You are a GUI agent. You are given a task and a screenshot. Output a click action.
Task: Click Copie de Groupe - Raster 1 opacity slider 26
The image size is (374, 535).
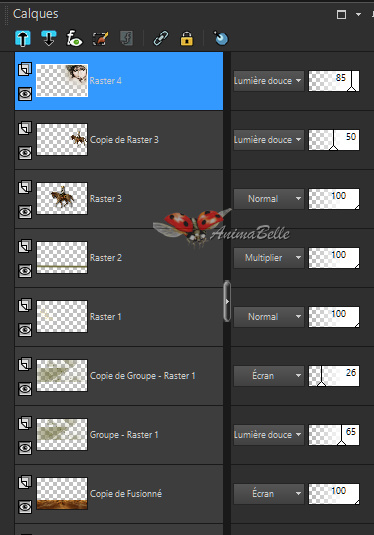pyautogui.click(x=334, y=376)
